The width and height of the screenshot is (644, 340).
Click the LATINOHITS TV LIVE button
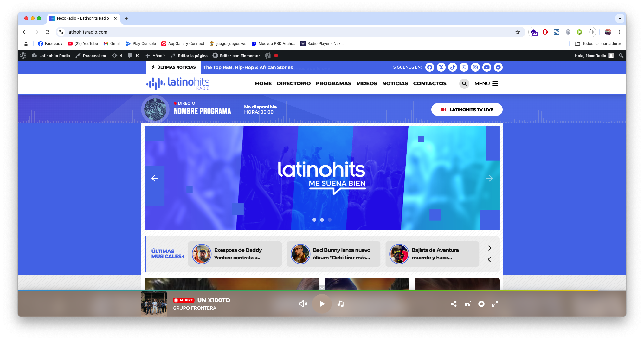click(467, 110)
